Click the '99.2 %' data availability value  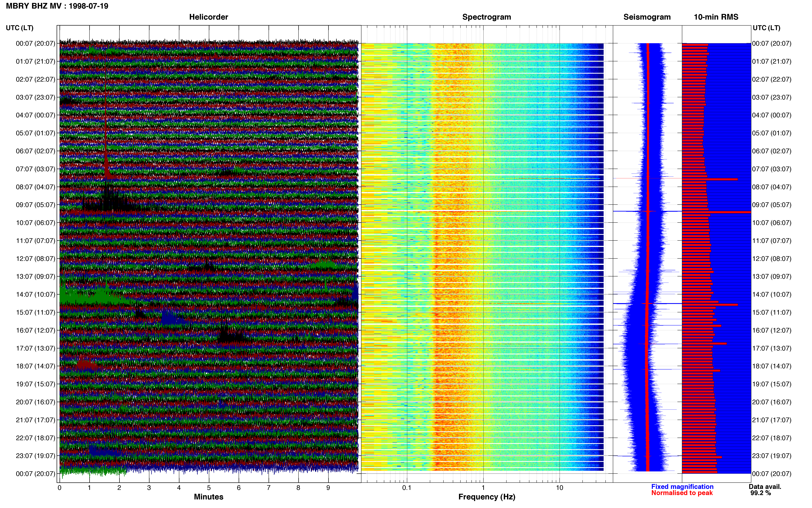tap(761, 493)
